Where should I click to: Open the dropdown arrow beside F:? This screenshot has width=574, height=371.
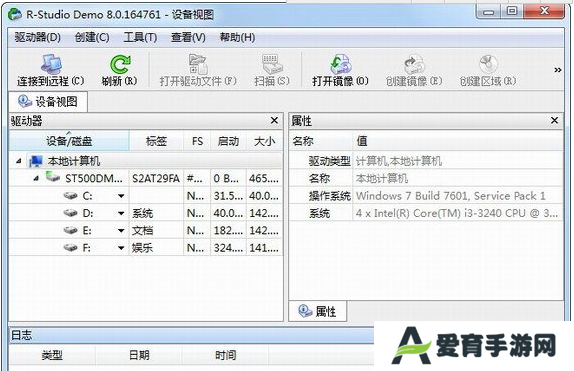click(x=121, y=248)
